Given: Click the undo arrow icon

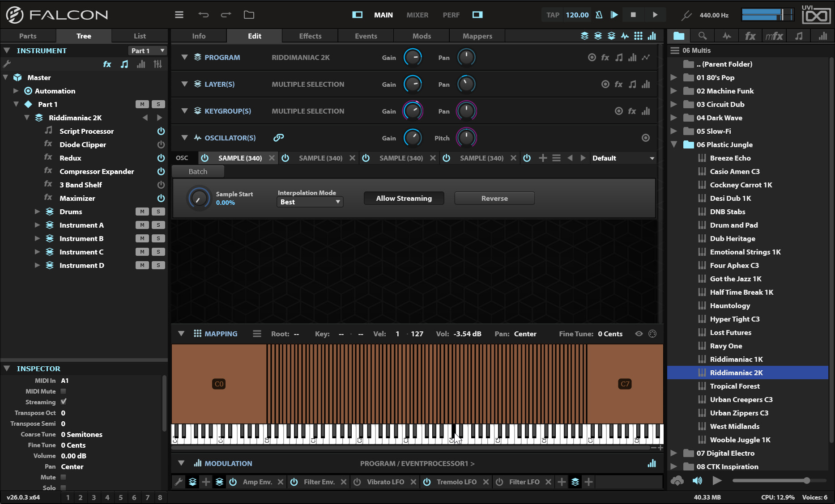Looking at the screenshot, I should [204, 15].
